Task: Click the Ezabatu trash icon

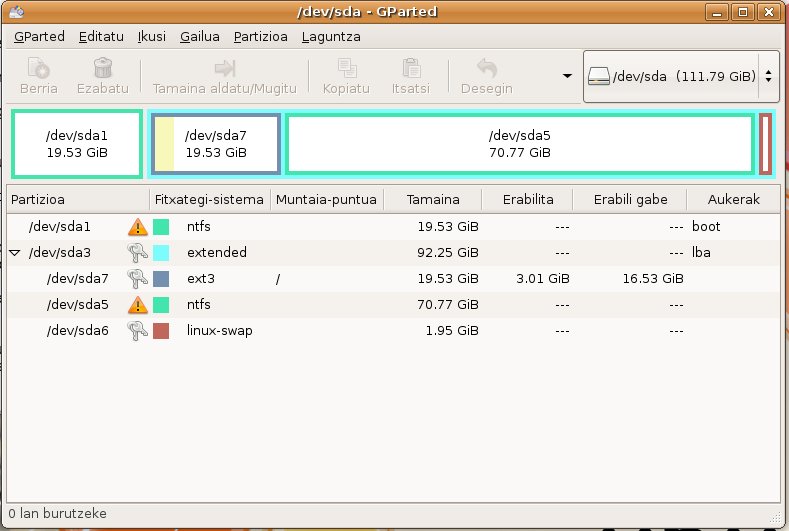Action: tap(103, 68)
